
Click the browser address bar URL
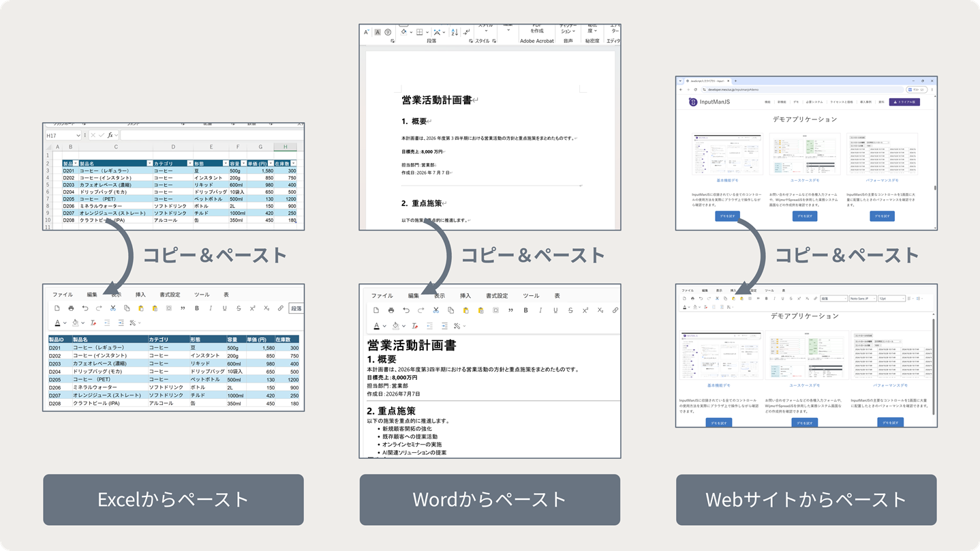(x=733, y=89)
